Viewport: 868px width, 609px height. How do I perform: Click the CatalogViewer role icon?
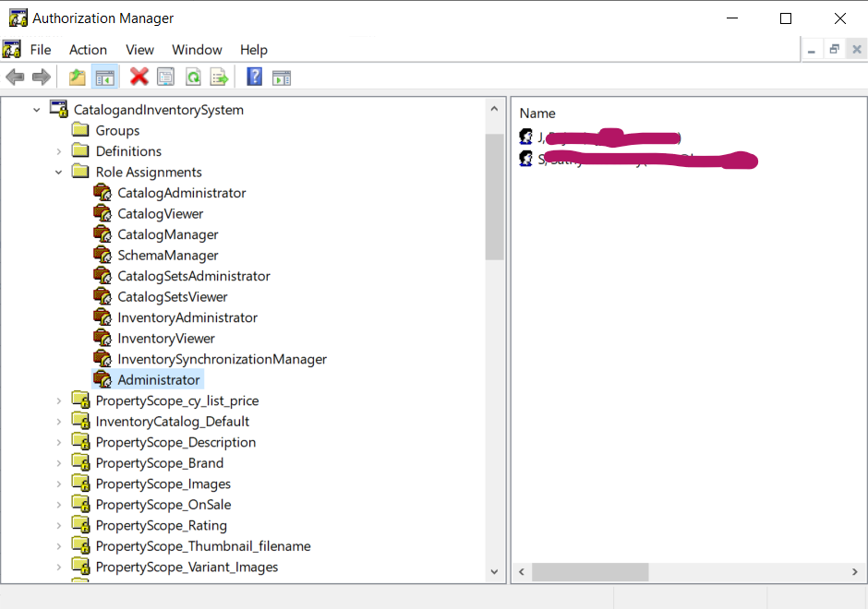pos(102,213)
